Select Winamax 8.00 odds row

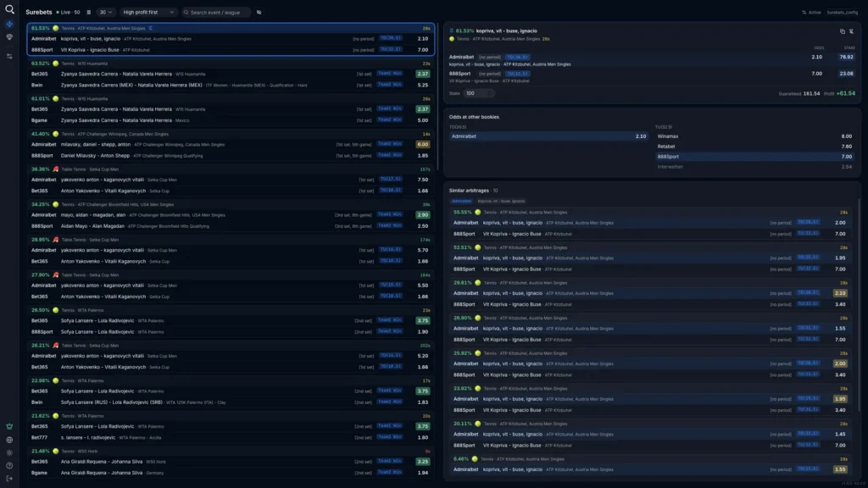pos(754,136)
